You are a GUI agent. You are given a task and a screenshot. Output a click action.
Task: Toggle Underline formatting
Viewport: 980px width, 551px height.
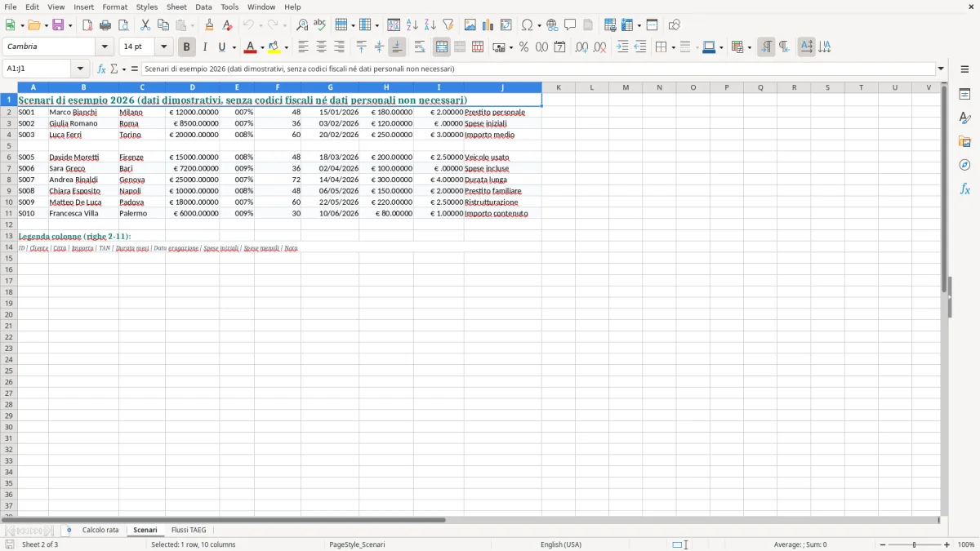220,47
